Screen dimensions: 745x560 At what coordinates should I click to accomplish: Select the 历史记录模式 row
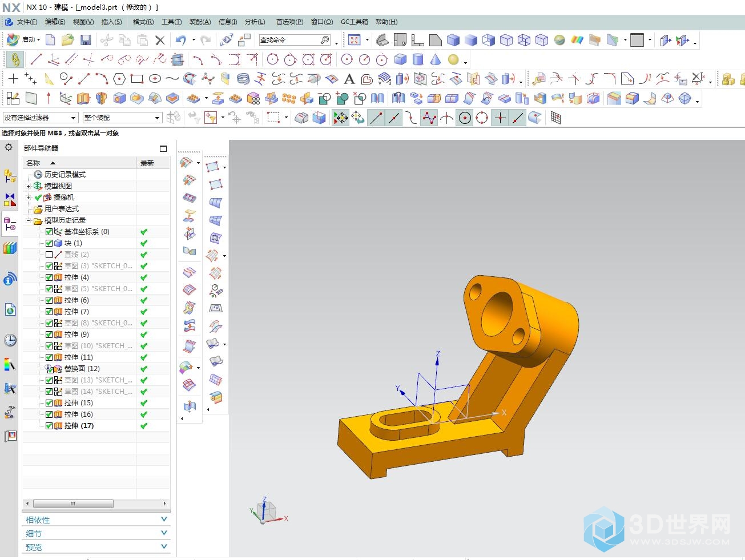click(96, 175)
